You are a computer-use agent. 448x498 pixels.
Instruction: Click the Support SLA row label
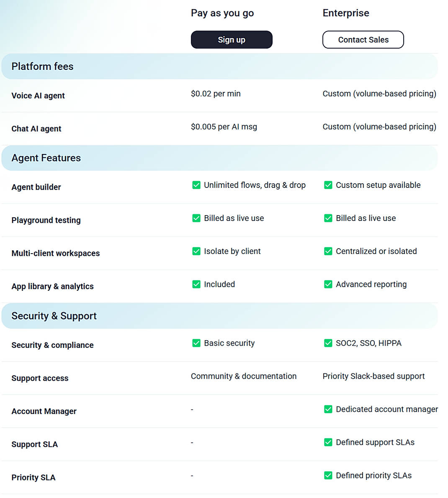click(x=35, y=444)
